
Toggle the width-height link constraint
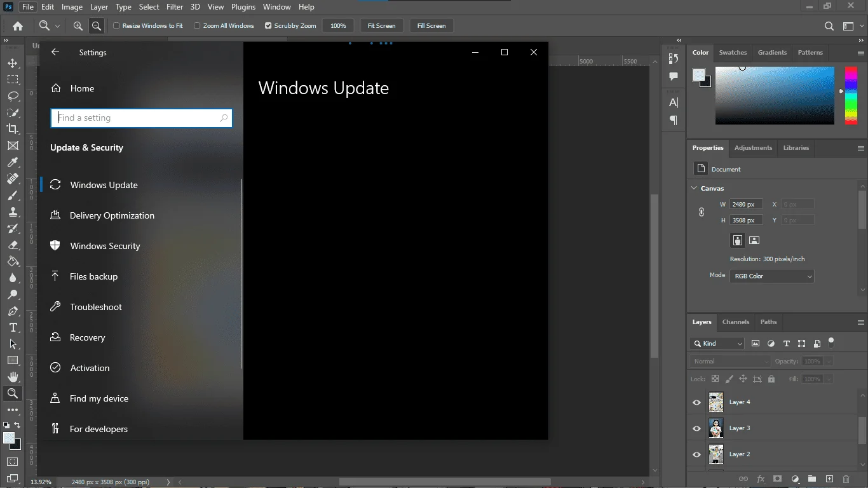pos(702,212)
